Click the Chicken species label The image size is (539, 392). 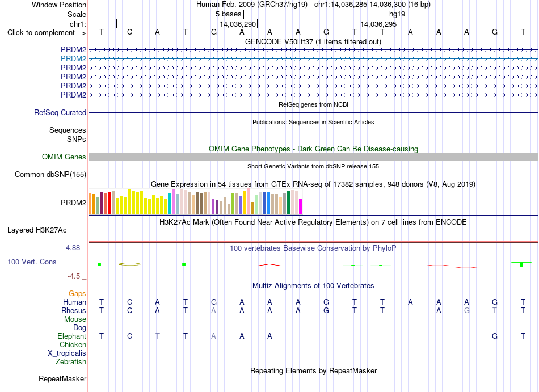73,344
